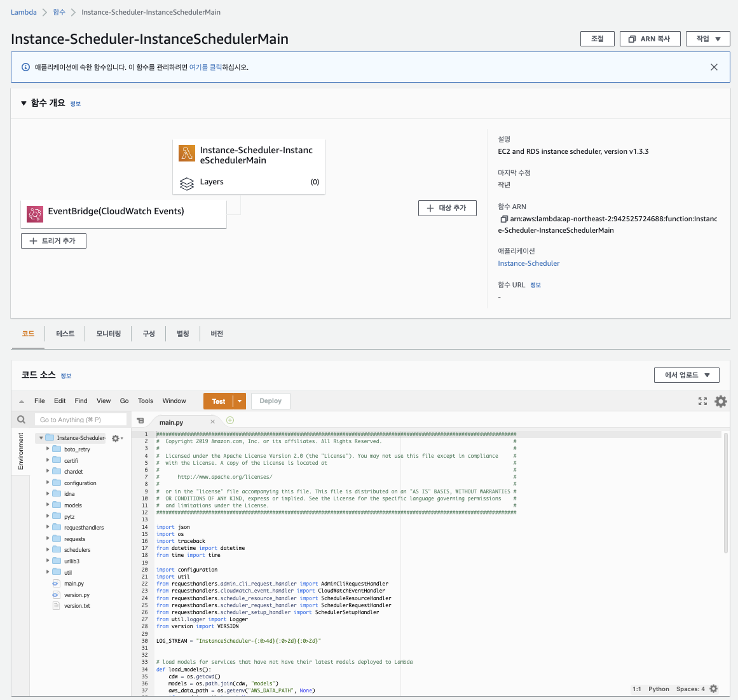The height and width of the screenshot is (700, 738).
Task: Open the 작업 actions dropdown
Action: [x=708, y=39]
